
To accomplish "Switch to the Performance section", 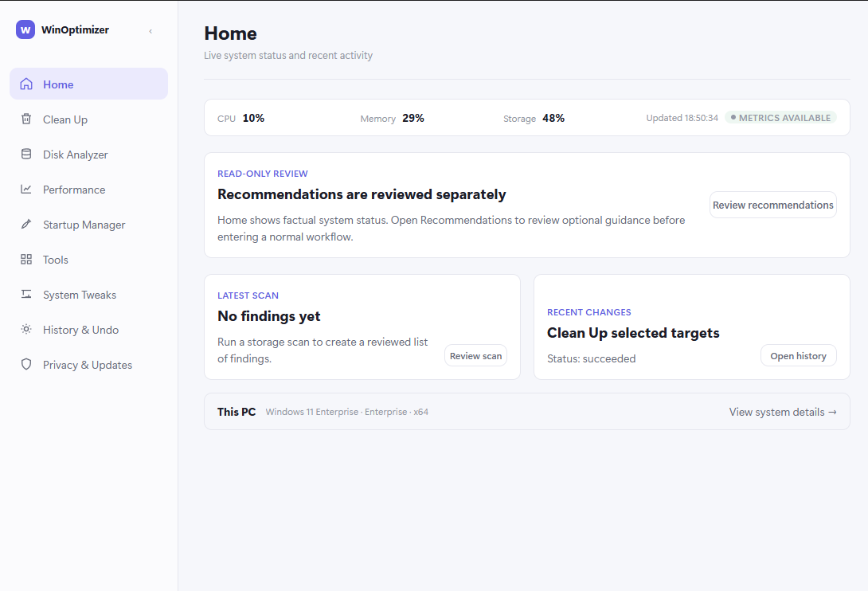I will 88,190.
